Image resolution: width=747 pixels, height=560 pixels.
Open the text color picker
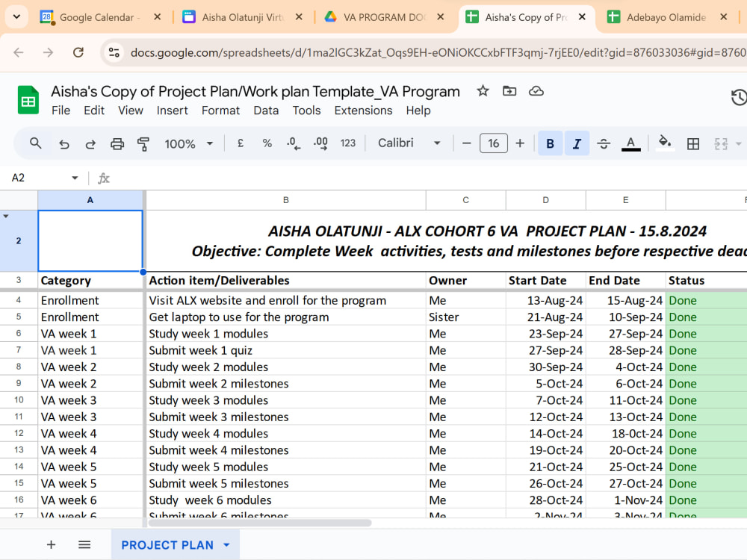point(630,143)
